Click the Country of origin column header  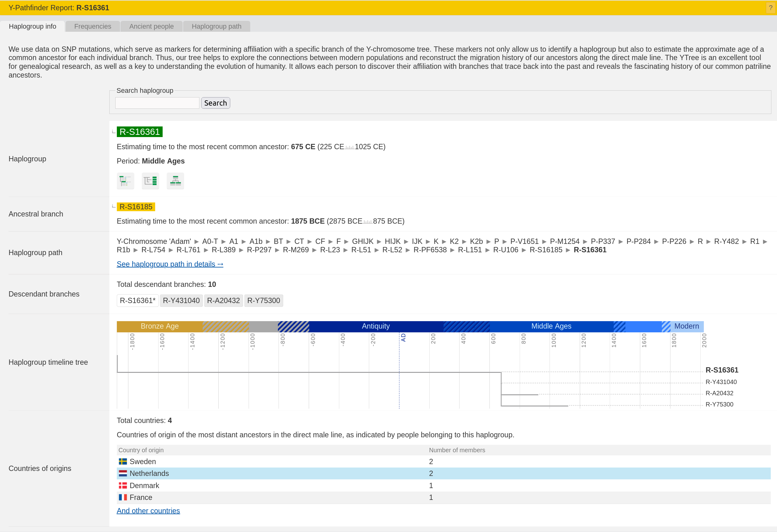(x=141, y=450)
